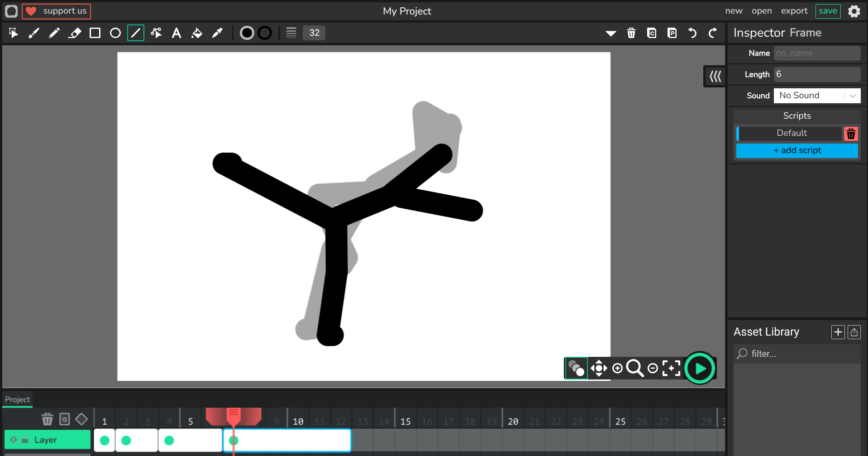Select the Eraser tool
868x456 pixels.
point(75,33)
